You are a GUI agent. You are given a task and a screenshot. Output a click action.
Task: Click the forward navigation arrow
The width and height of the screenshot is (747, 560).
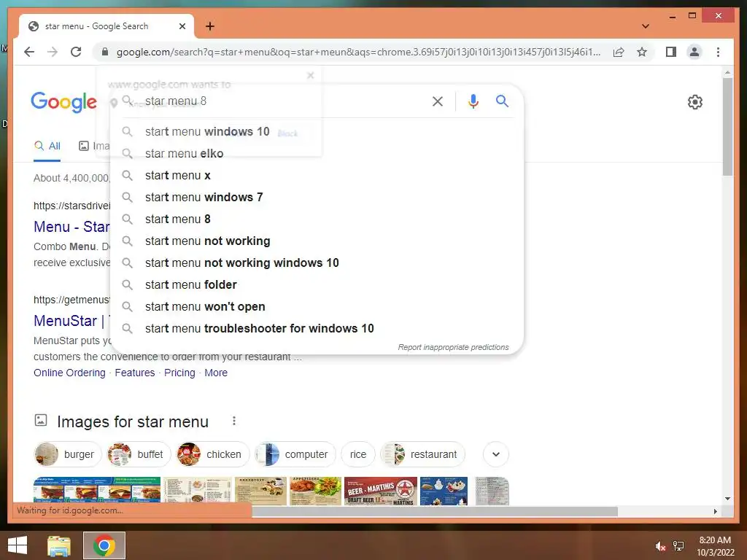pos(53,52)
